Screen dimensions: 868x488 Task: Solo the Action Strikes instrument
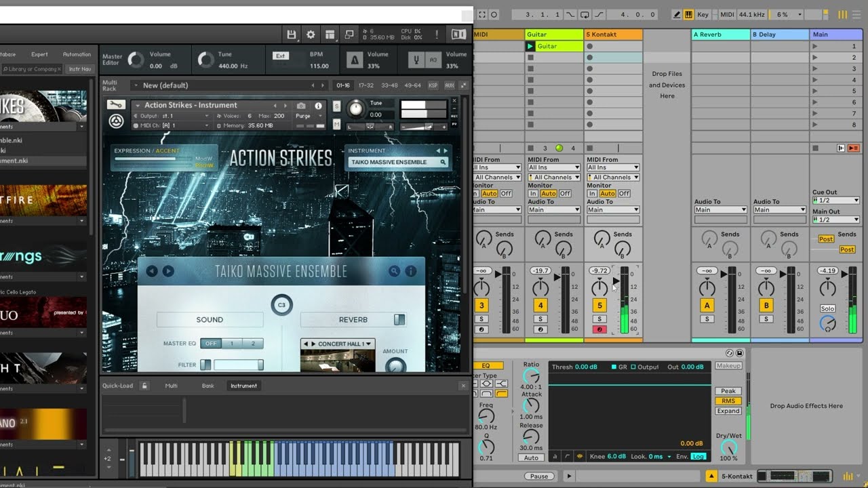click(336, 106)
